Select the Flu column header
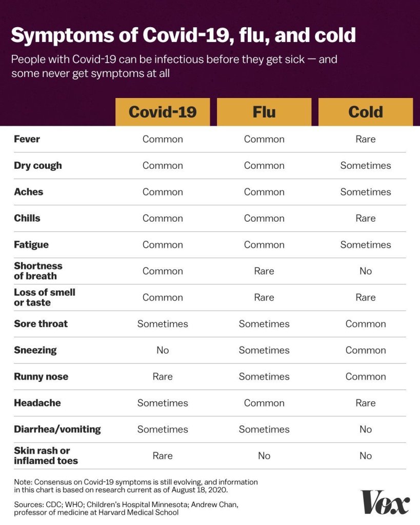Viewport: 420px width, 525px height. 264,112
